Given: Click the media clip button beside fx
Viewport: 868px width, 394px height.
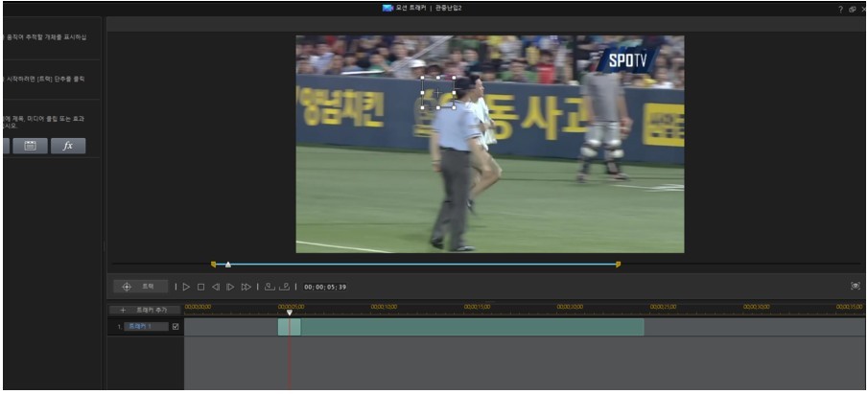Looking at the screenshot, I should [30, 146].
